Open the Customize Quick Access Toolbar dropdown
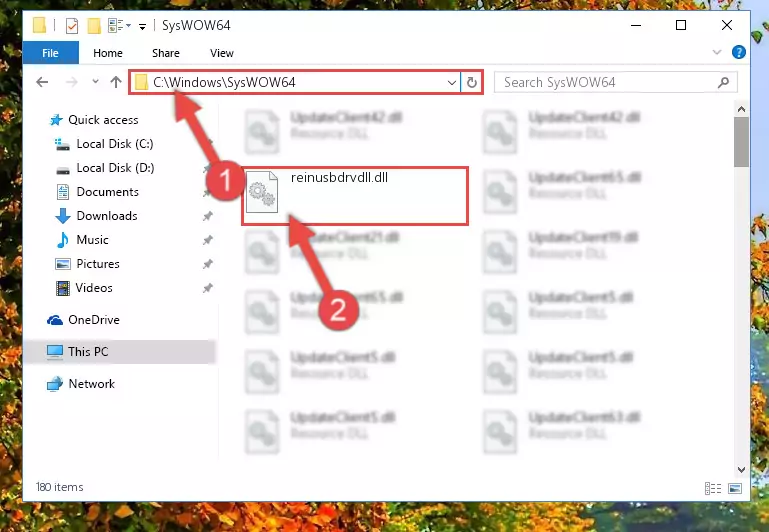This screenshot has width=769, height=532. (142, 26)
